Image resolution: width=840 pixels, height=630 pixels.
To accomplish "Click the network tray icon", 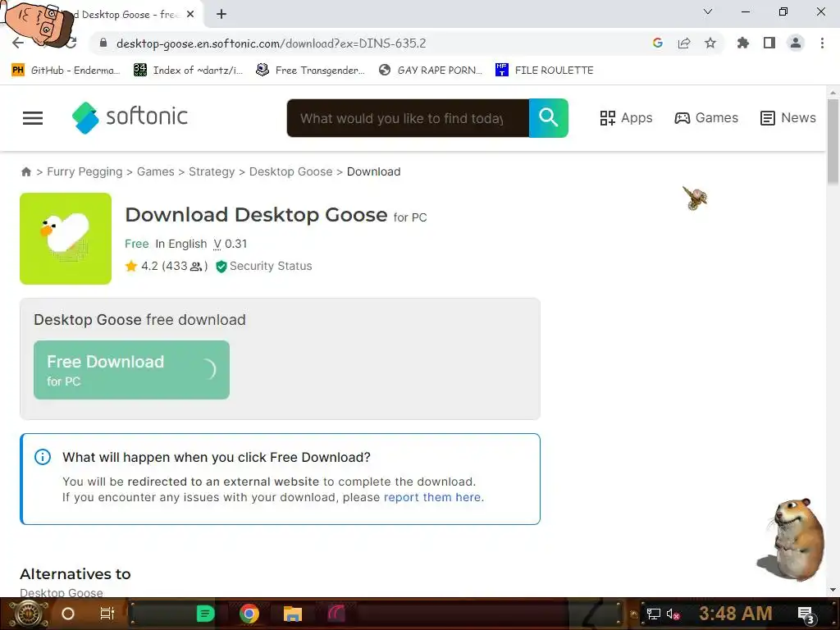I will click(654, 614).
